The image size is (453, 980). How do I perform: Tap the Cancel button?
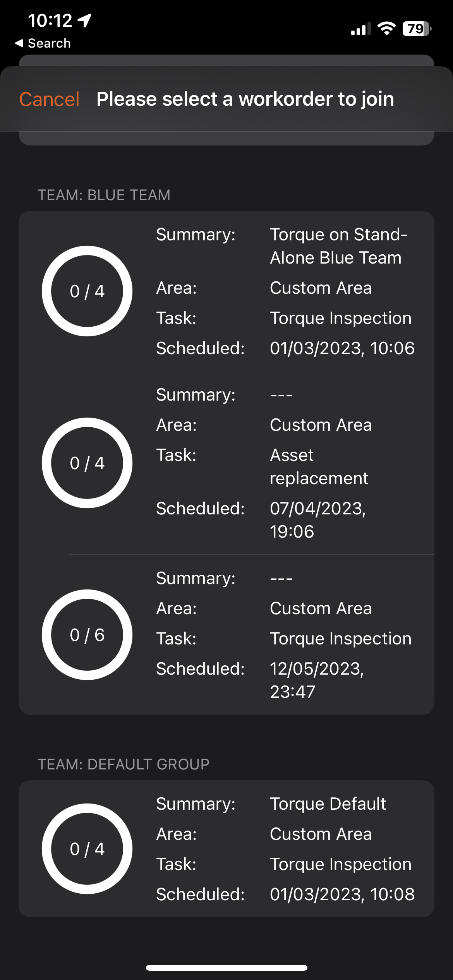click(49, 99)
